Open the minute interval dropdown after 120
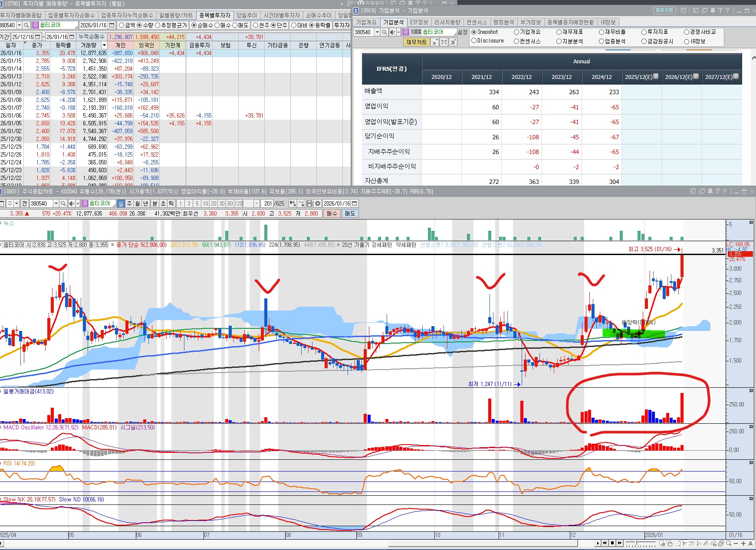 256,203
